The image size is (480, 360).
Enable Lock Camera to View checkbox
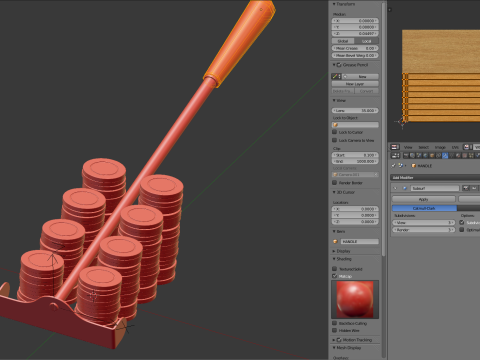(x=335, y=140)
